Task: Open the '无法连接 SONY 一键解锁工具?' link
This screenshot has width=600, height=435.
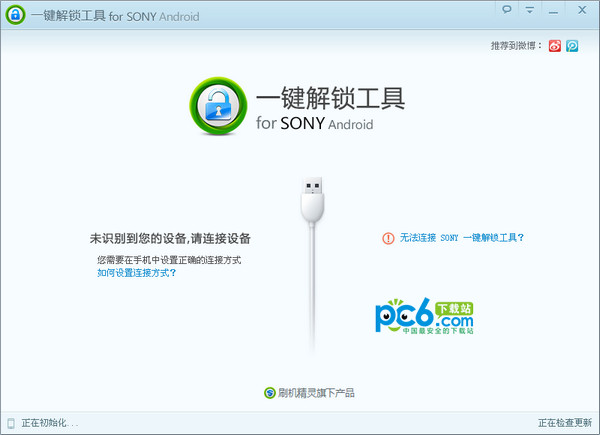Action: (x=462, y=238)
